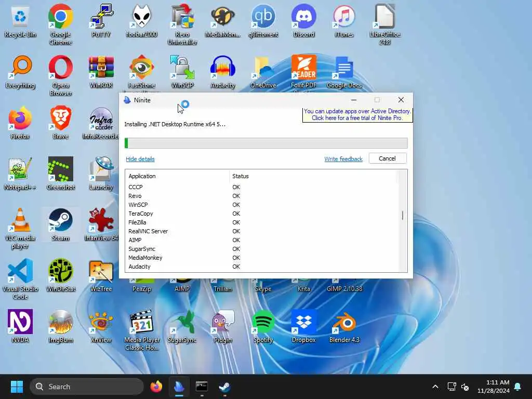Image resolution: width=532 pixels, height=399 pixels.
Task: Click the LibreOffice 24.8 desktop icon
Action: (385, 24)
